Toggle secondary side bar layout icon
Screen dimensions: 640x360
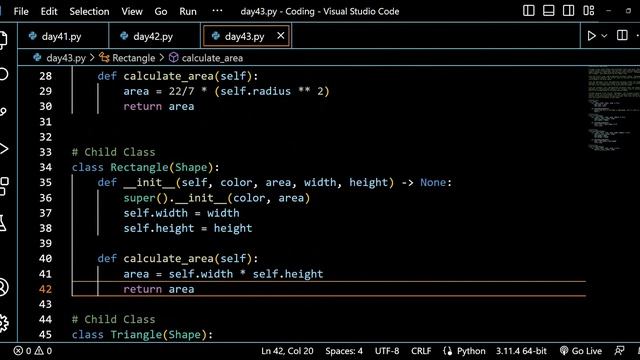point(569,11)
